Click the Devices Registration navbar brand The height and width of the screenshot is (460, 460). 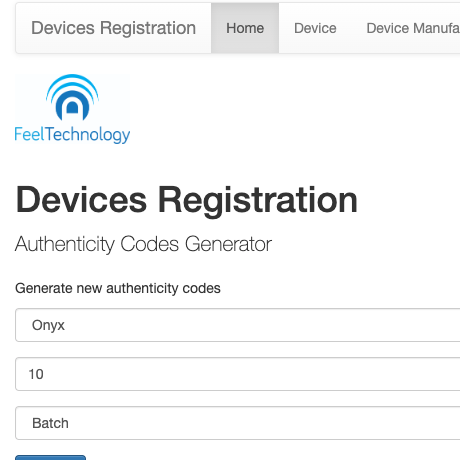tap(113, 28)
